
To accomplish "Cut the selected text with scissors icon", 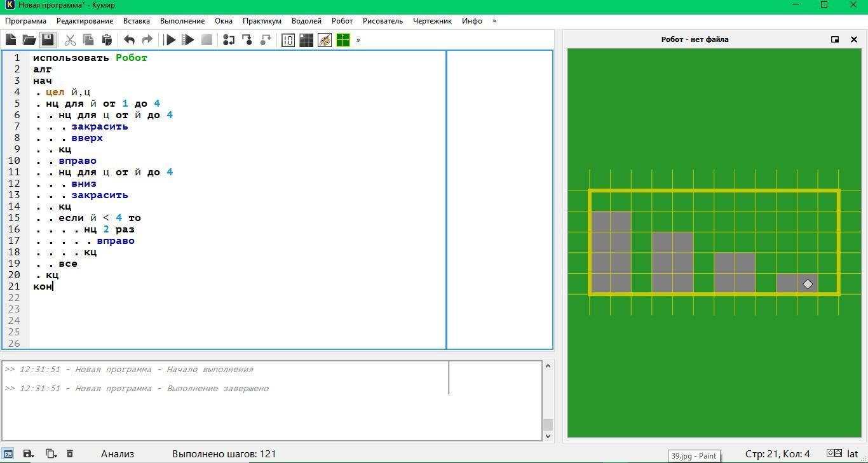I will tap(70, 40).
